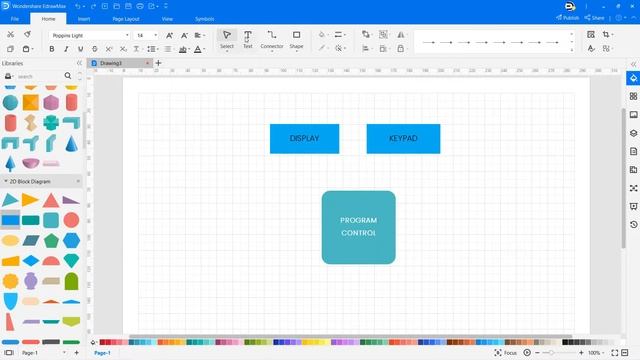Open the Fill style panel icon on the right sidebar
The height and width of the screenshot is (360, 640).
[x=633, y=78]
